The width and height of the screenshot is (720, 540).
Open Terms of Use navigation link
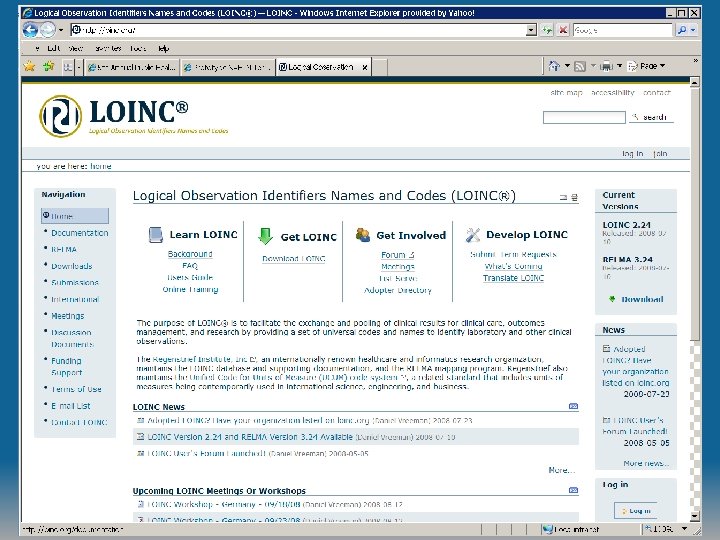(76, 389)
